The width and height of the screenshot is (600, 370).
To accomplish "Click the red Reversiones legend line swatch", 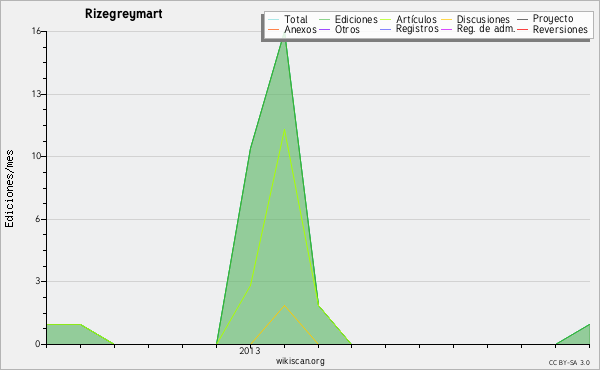I will coord(522,29).
